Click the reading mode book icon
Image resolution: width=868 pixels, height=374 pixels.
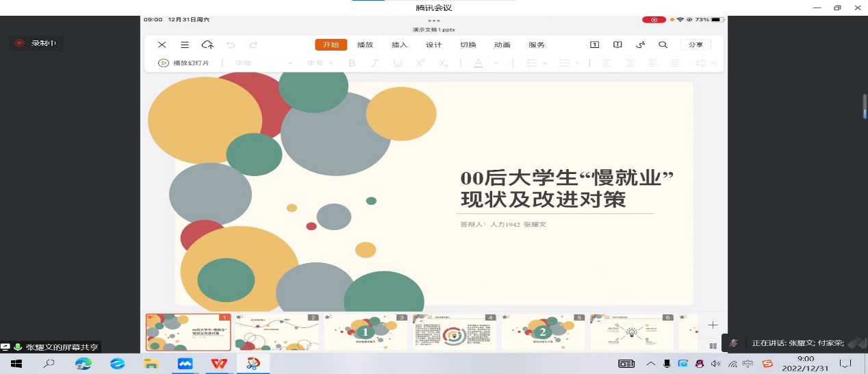click(x=617, y=45)
